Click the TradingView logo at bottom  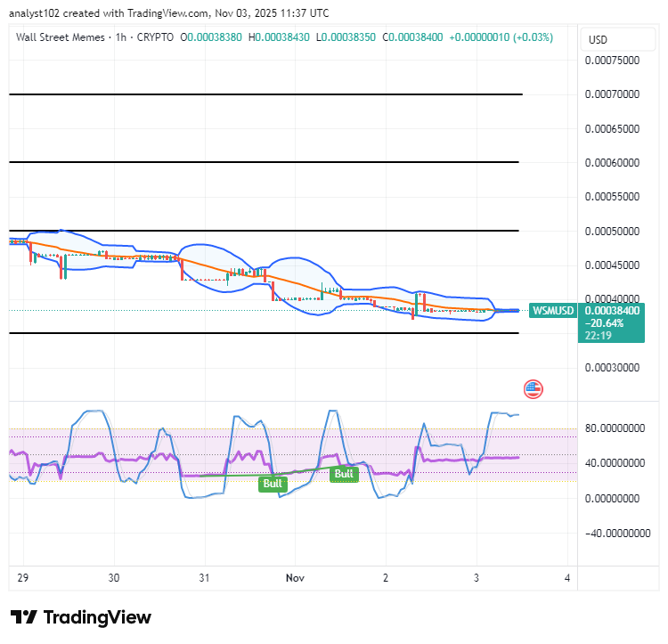[80, 617]
